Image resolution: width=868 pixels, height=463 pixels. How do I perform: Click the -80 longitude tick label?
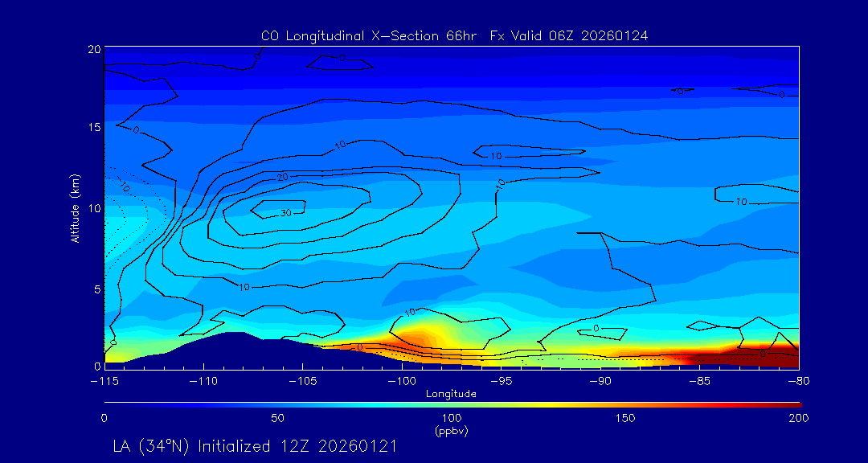[799, 382]
